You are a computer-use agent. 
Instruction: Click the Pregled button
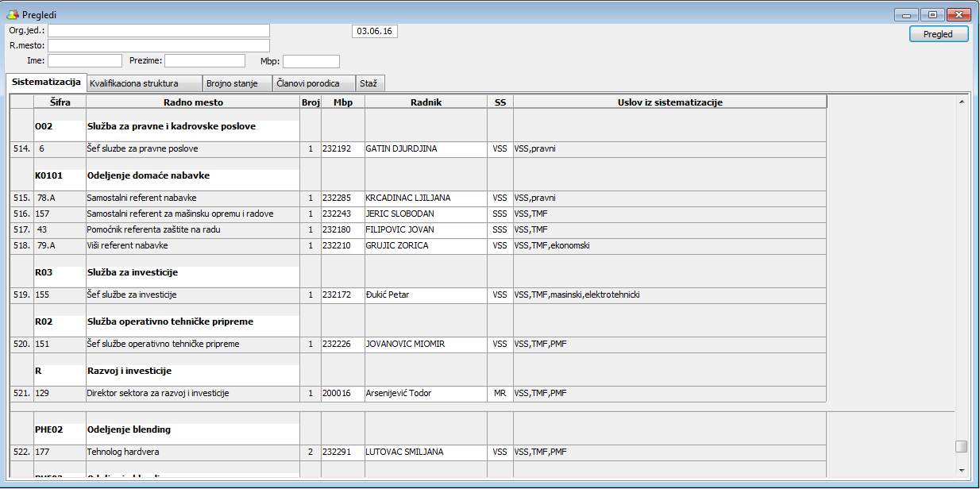[x=939, y=34]
